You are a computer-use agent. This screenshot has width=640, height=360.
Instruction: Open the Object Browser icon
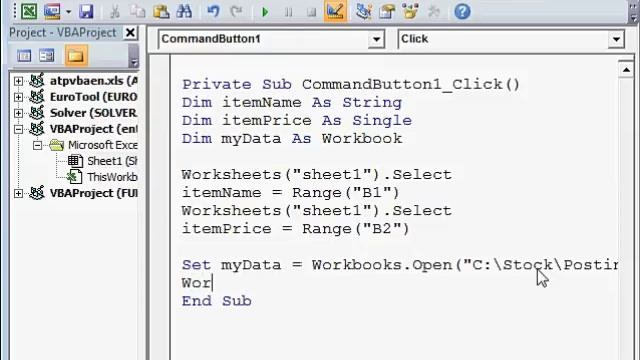[x=410, y=11]
